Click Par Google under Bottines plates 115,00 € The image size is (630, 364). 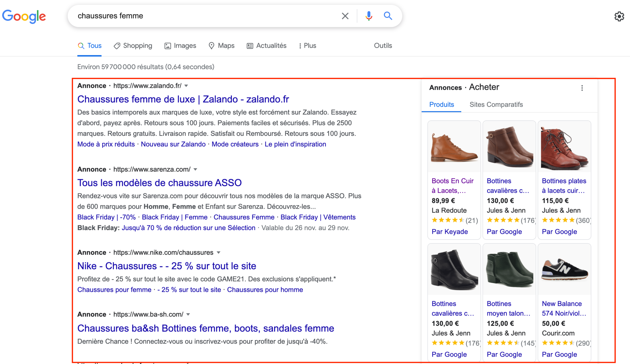point(559,232)
